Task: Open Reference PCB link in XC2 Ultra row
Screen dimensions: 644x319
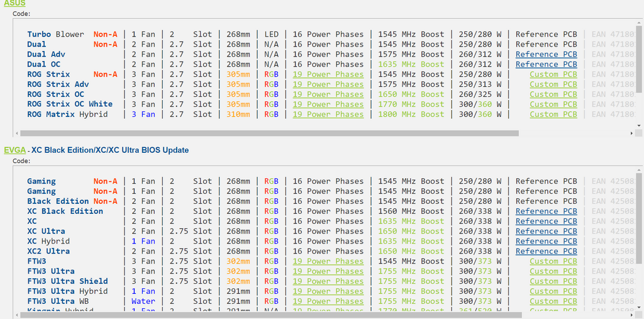Action: (547, 251)
